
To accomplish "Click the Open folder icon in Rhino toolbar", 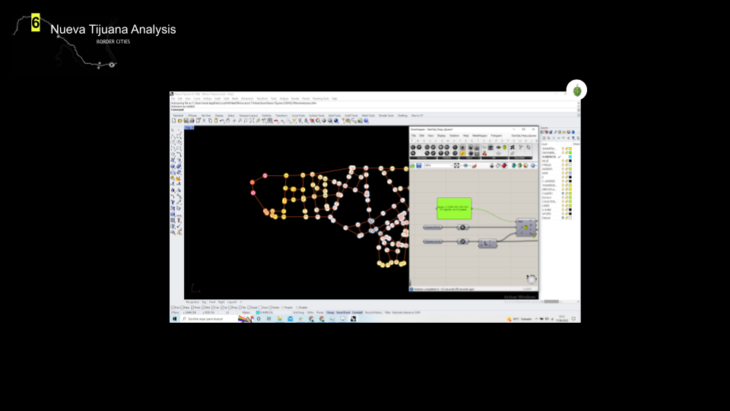I will pyautogui.click(x=179, y=121).
